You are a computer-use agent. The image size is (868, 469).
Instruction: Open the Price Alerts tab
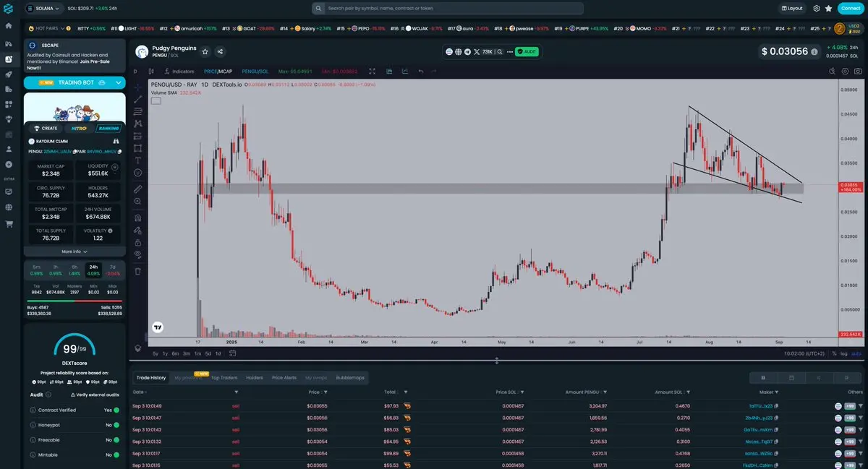(x=284, y=377)
